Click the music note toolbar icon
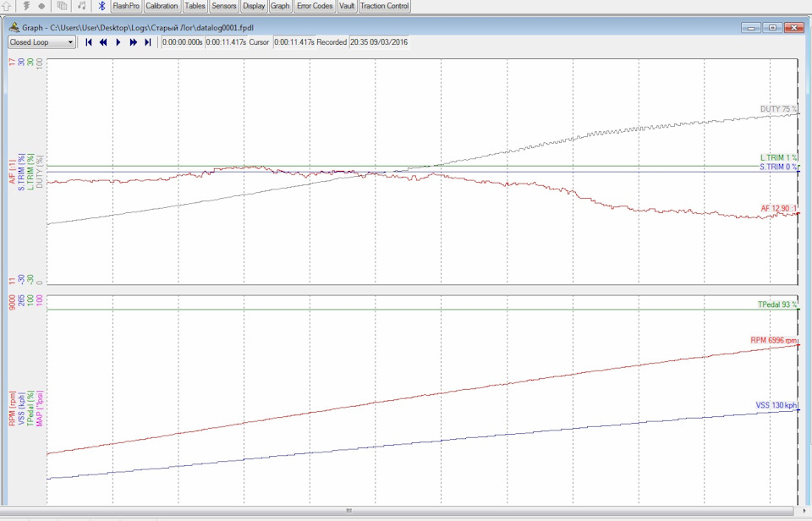Image resolution: width=812 pixels, height=521 pixels. (x=82, y=6)
